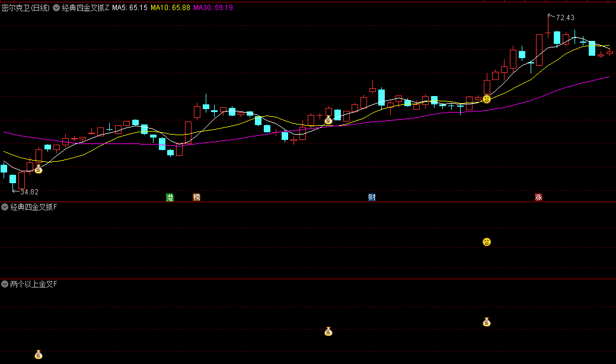Click the main chart money bag signal between 榜 and 财
This screenshot has height=364, width=616.
[328, 120]
